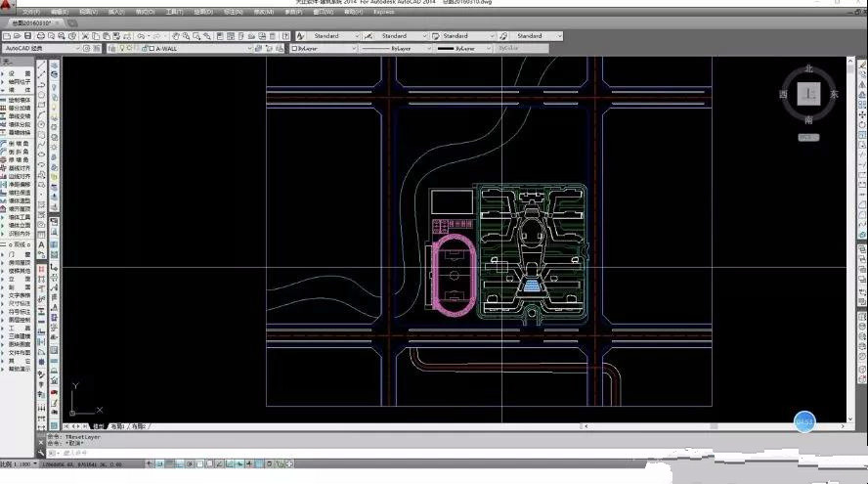The height and width of the screenshot is (484, 868).
Task: Click the blue circular timer badge
Action: (803, 421)
